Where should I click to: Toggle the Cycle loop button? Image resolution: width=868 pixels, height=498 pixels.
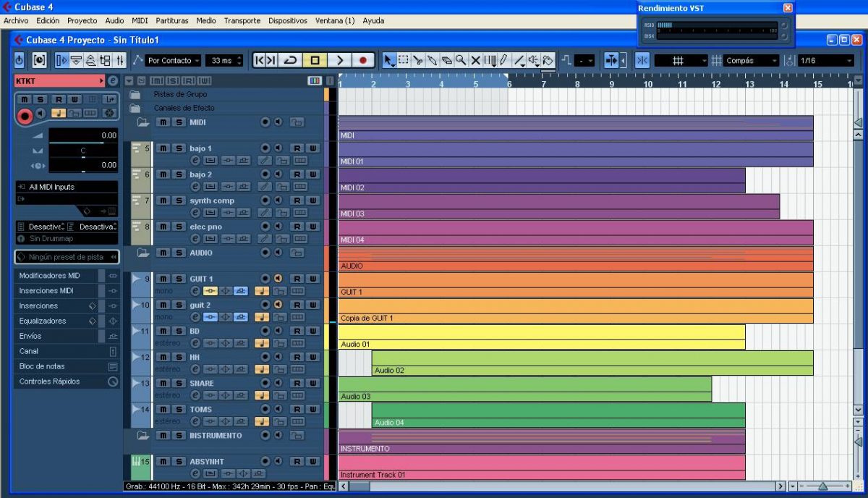pyautogui.click(x=291, y=61)
